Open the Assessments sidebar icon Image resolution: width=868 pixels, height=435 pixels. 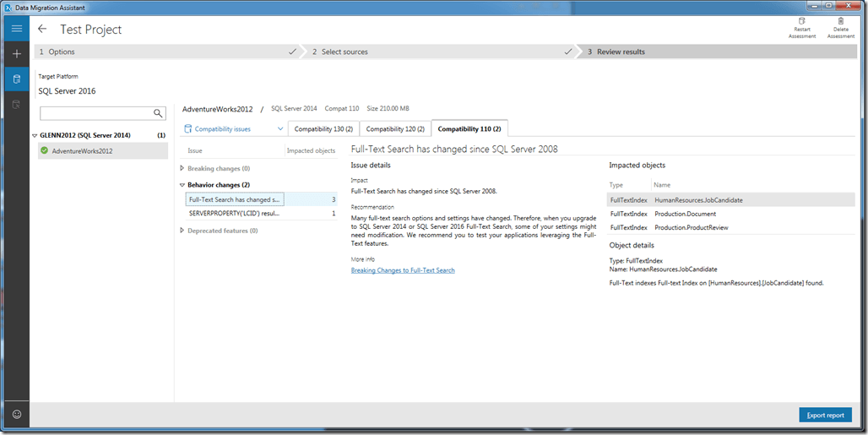pyautogui.click(x=17, y=79)
